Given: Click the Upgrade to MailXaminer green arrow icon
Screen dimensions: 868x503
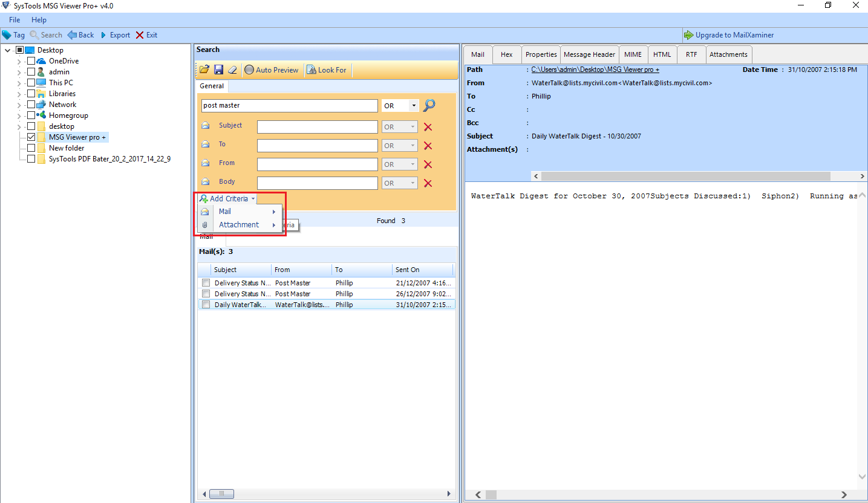Looking at the screenshot, I should pos(688,35).
